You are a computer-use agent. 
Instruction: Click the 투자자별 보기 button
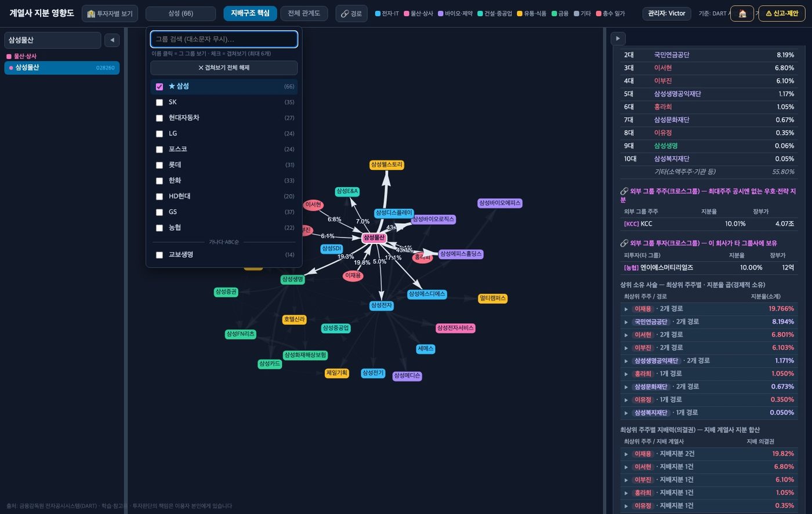click(x=110, y=13)
